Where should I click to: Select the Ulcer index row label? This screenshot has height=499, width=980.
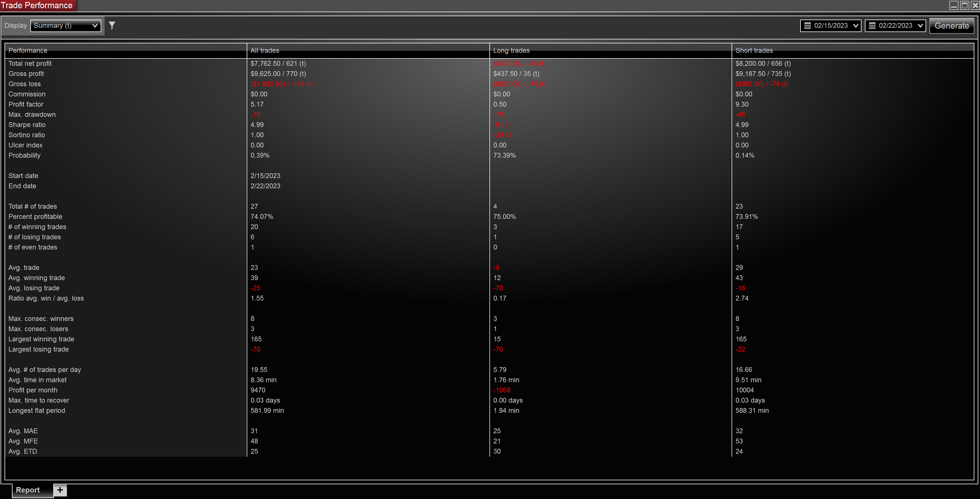coord(26,145)
